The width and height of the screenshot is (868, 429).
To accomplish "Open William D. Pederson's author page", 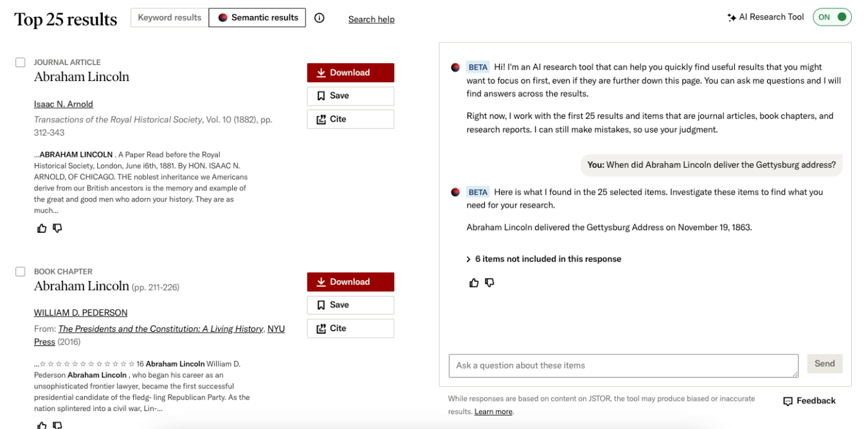I will click(80, 312).
